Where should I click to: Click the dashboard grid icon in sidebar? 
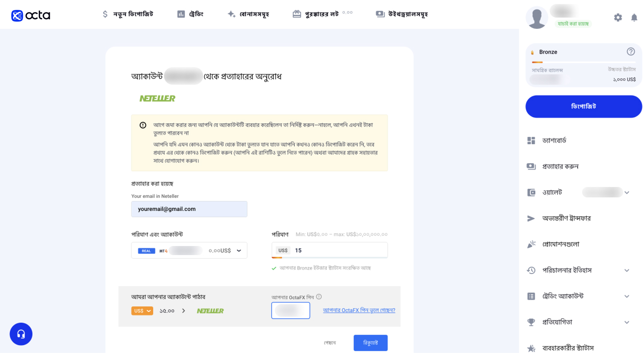[x=531, y=141]
